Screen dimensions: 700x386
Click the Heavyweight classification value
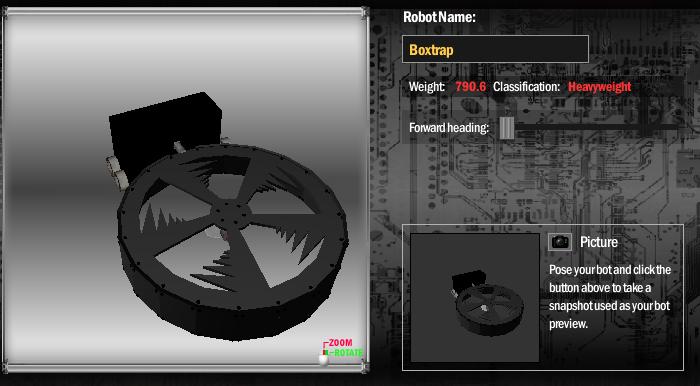600,87
